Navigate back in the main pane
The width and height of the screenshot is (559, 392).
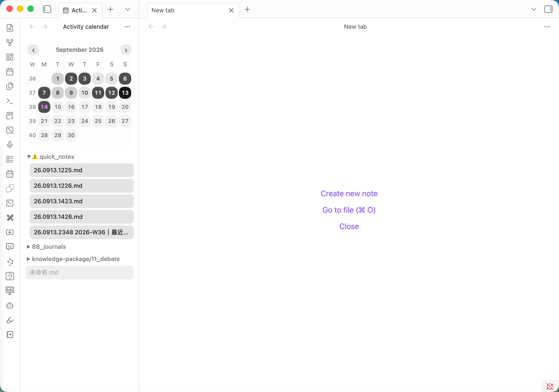pyautogui.click(x=151, y=27)
